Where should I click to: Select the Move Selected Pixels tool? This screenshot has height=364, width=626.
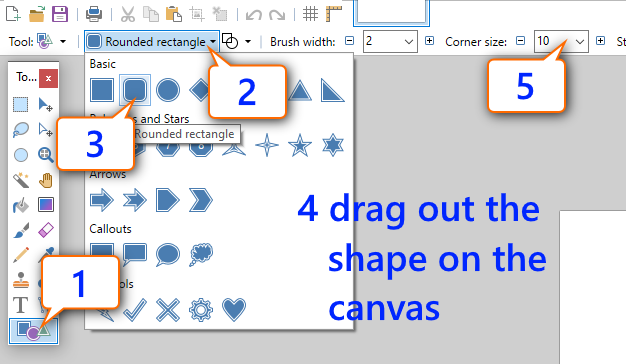click(x=46, y=105)
